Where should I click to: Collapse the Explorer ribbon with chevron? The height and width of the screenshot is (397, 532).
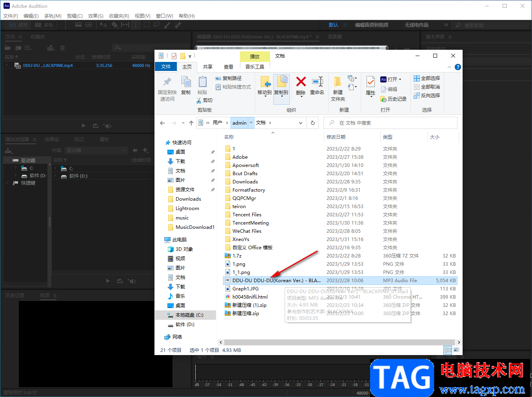[x=449, y=67]
